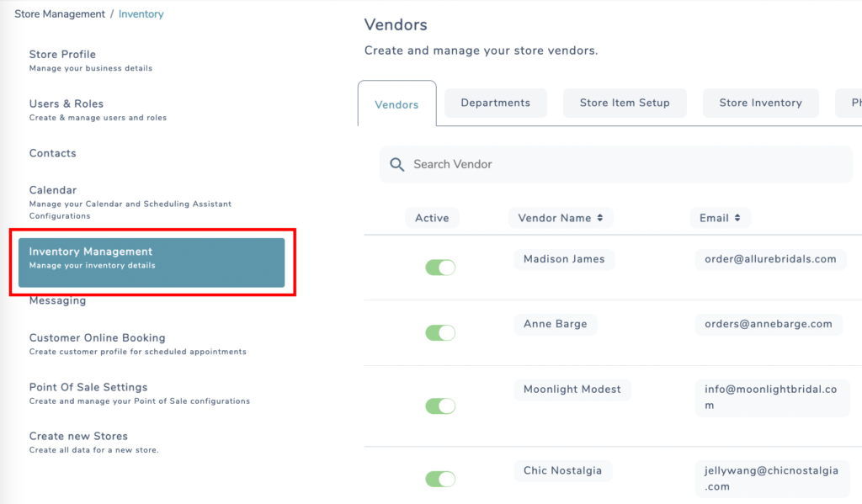This screenshot has width=862, height=504.
Task: Select the Madison James vendor name
Action: coord(564,259)
